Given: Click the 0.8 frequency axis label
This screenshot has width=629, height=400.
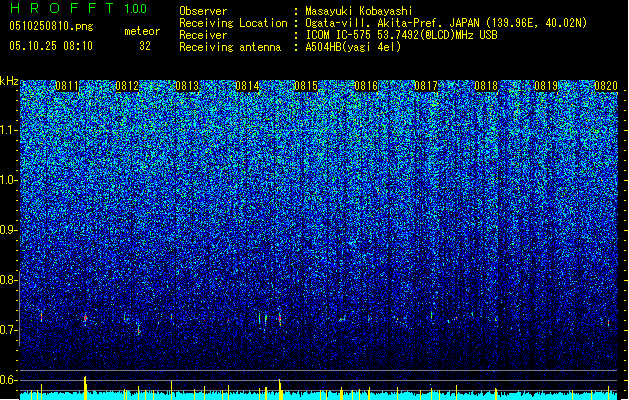Looking at the screenshot, I should tap(8, 280).
